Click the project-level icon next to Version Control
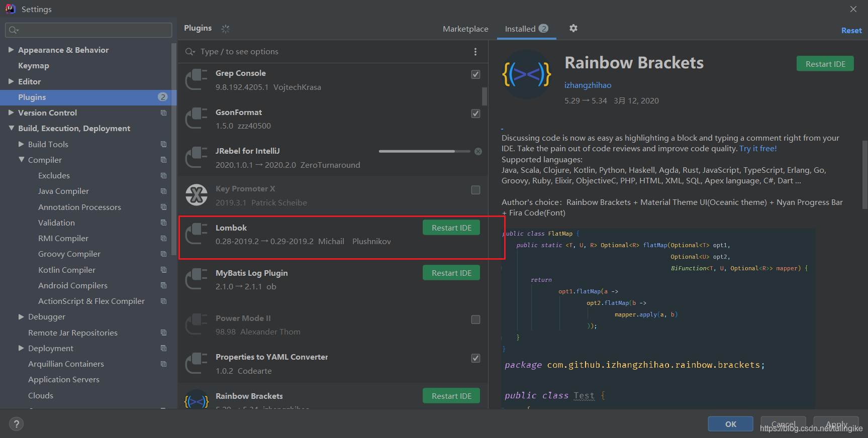 pos(163,113)
